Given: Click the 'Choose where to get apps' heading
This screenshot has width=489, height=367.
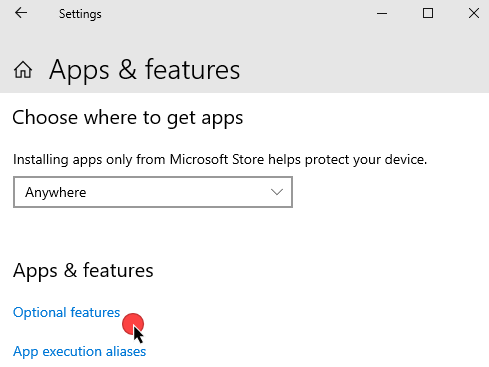Looking at the screenshot, I should click(x=128, y=118).
